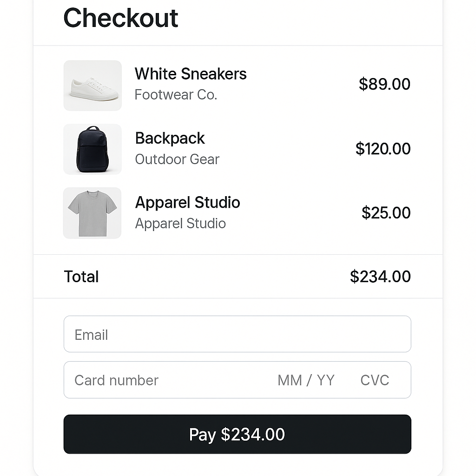Viewport: 476px width, 476px height.
Task: Select the Apparel Studio product title
Action: pos(187,203)
